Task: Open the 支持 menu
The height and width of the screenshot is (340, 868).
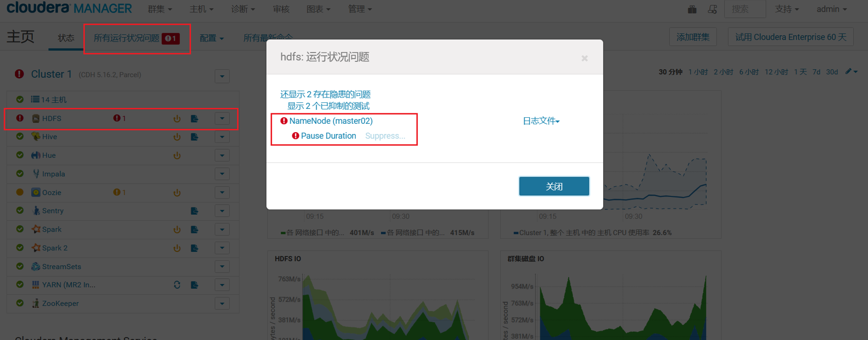Action: coord(787,9)
